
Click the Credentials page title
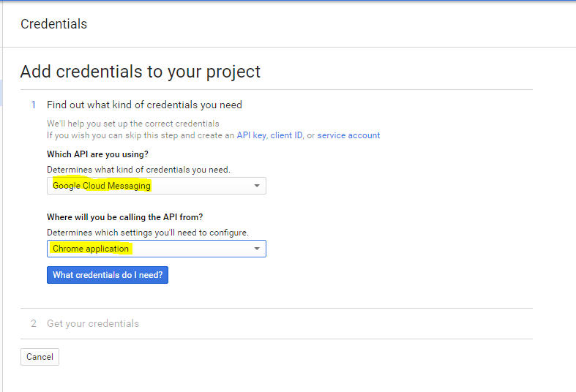(54, 24)
